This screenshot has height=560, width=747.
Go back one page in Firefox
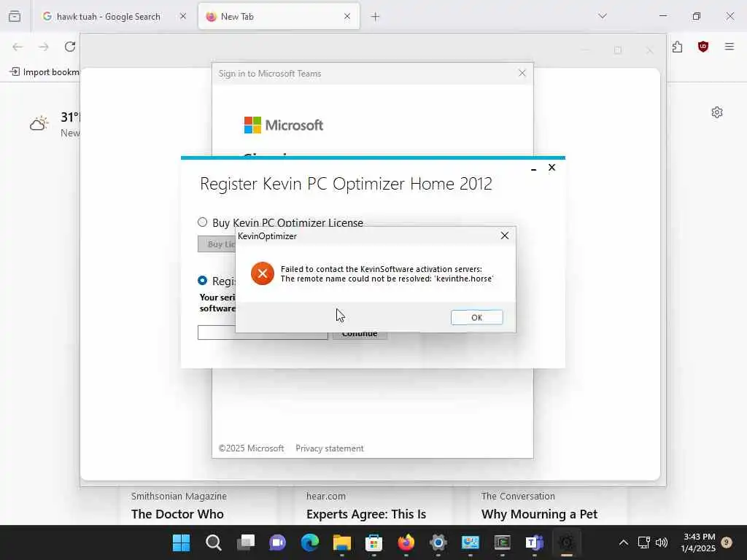(x=18, y=47)
